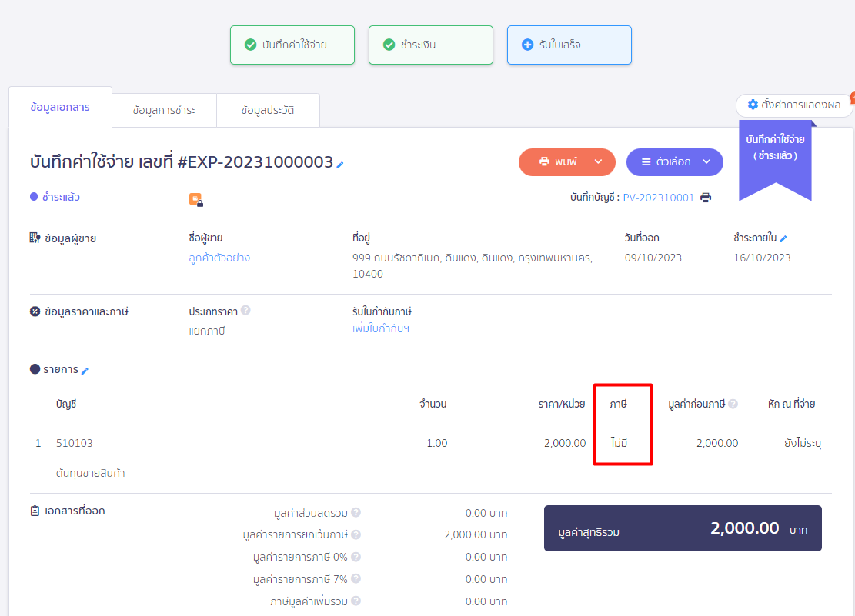Click the ยังไม่ระบุ withholding tax value
The width and height of the screenshot is (855, 616).
click(x=802, y=443)
